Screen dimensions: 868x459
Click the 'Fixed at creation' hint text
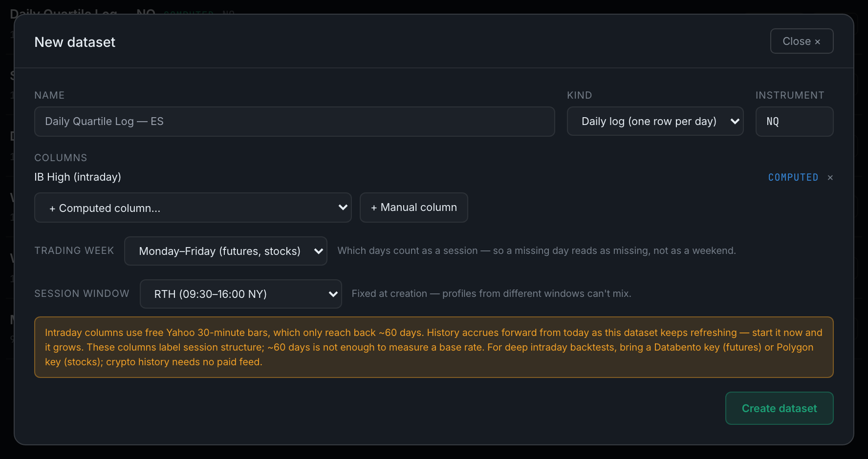[492, 293]
